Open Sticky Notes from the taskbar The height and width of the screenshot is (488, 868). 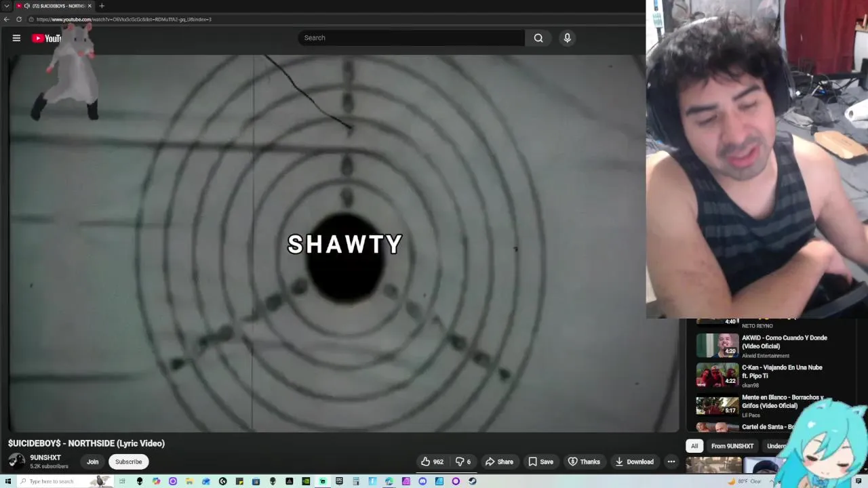(239, 481)
